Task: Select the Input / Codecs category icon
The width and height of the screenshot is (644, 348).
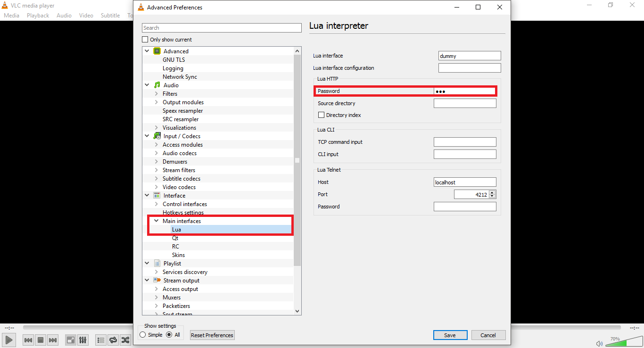Action: tap(157, 136)
